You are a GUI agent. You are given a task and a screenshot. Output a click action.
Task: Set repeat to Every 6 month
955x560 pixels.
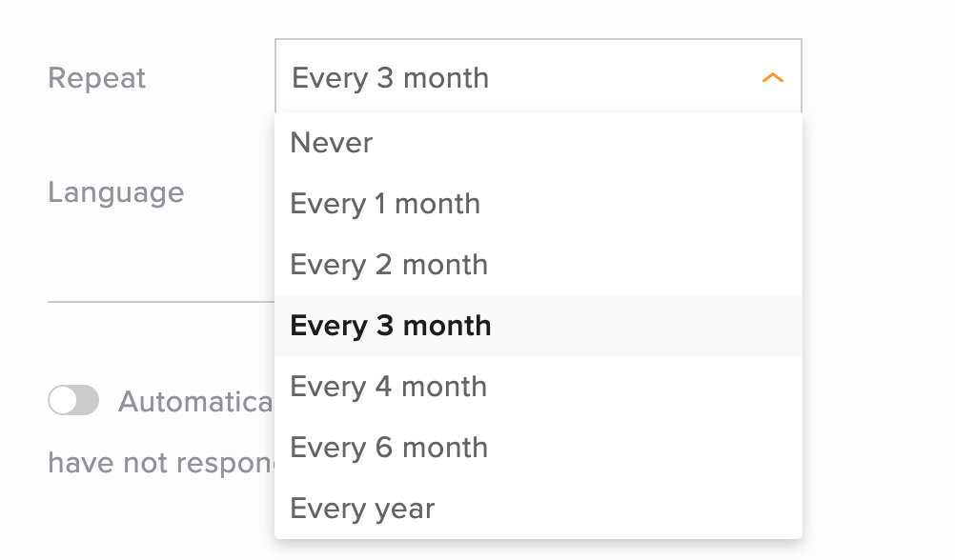tap(389, 448)
